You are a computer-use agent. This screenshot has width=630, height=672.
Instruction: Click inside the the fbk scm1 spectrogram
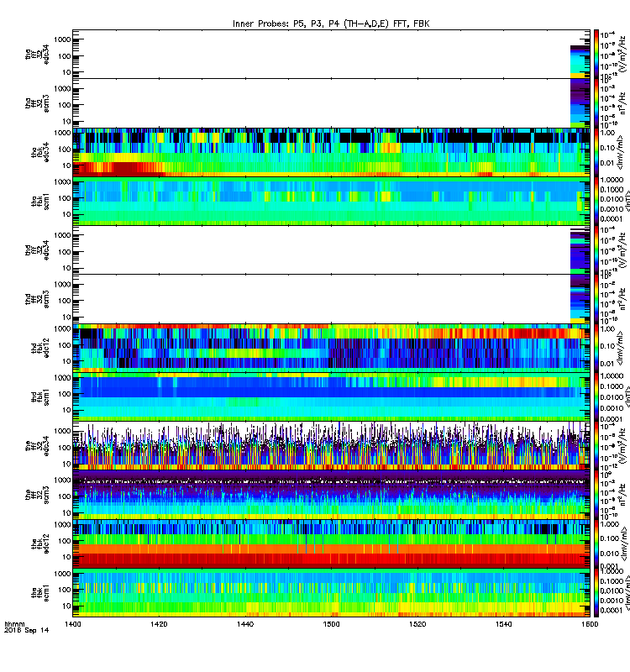click(331, 593)
